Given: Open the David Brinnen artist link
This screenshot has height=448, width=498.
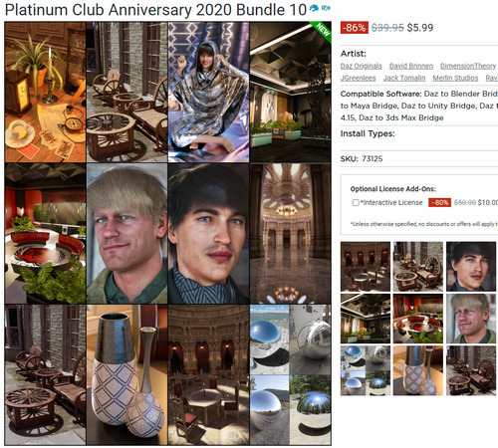Looking at the screenshot, I should tap(411, 66).
